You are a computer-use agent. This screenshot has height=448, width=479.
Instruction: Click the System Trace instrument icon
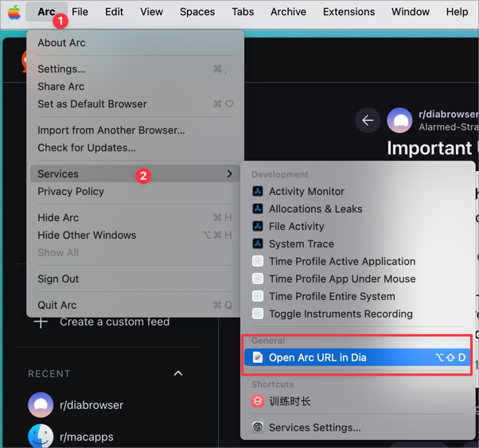(258, 243)
